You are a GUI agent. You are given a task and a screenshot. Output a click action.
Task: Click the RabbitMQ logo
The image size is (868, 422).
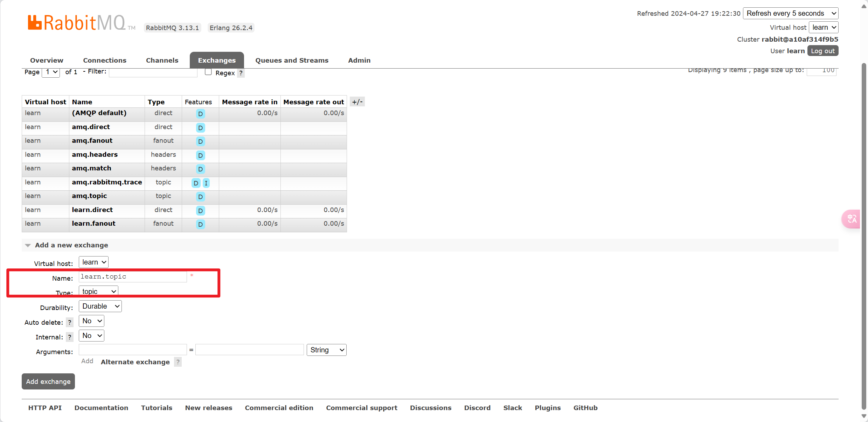(x=77, y=23)
